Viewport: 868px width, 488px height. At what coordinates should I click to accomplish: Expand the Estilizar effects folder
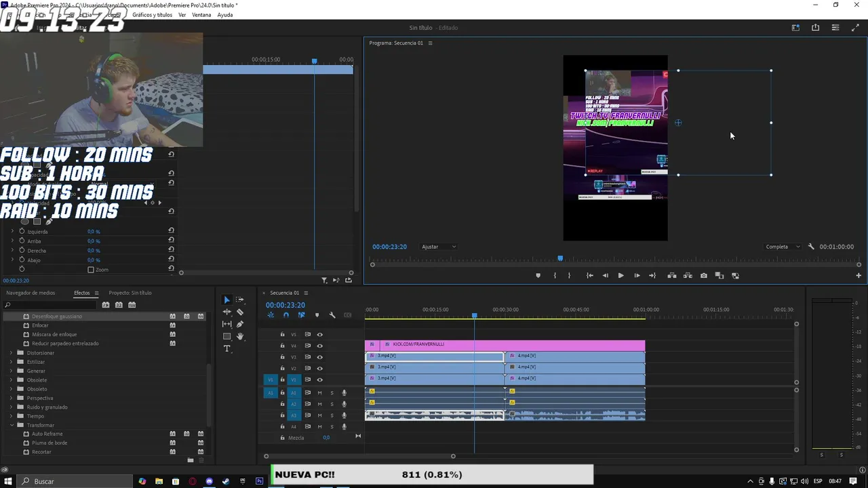pyautogui.click(x=12, y=362)
